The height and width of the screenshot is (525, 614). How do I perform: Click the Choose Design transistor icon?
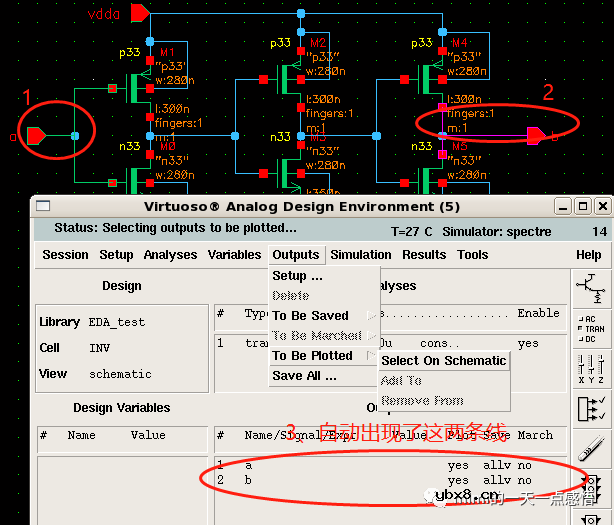(590, 289)
